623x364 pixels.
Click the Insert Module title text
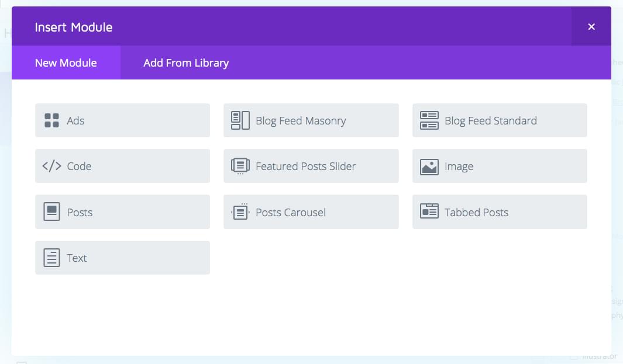click(74, 27)
